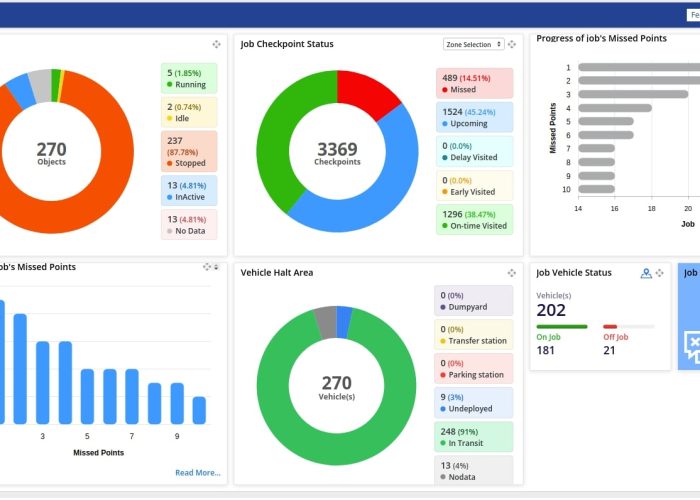Toggle the Missed checkpoints legend item
This screenshot has height=500, width=700.
[474, 83]
